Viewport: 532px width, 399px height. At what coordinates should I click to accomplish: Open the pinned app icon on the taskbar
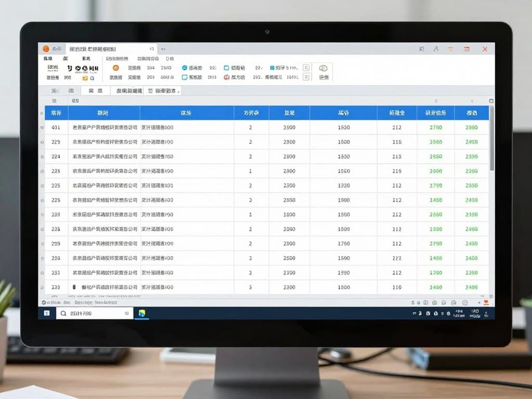(x=142, y=313)
